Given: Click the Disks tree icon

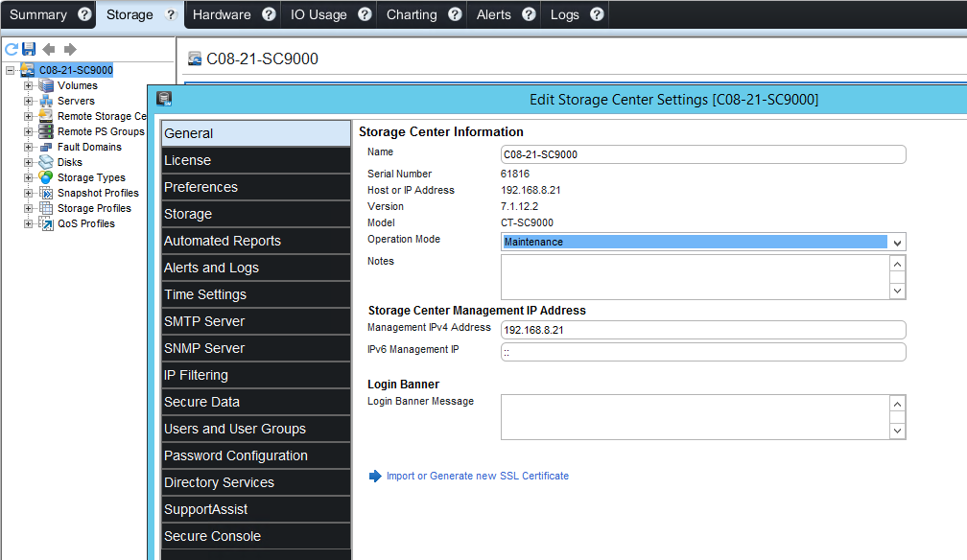Looking at the screenshot, I should tap(46, 162).
